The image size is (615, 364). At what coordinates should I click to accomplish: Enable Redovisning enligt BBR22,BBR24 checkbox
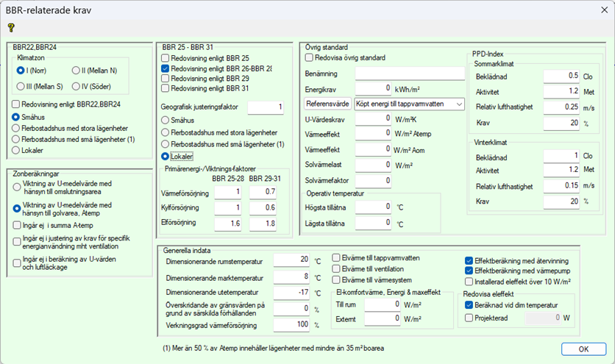[16, 104]
